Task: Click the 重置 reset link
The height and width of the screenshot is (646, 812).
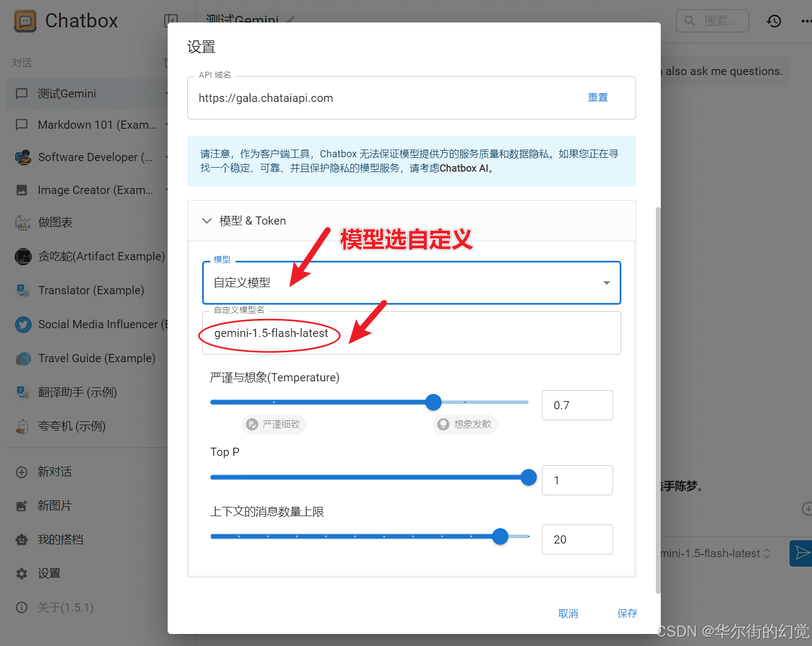Action: click(598, 98)
